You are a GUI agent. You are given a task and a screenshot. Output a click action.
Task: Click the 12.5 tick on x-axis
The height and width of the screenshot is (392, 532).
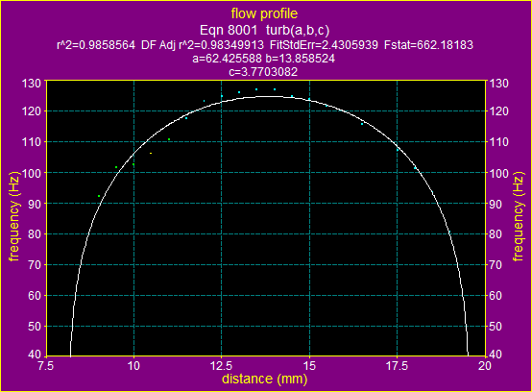tap(222, 366)
